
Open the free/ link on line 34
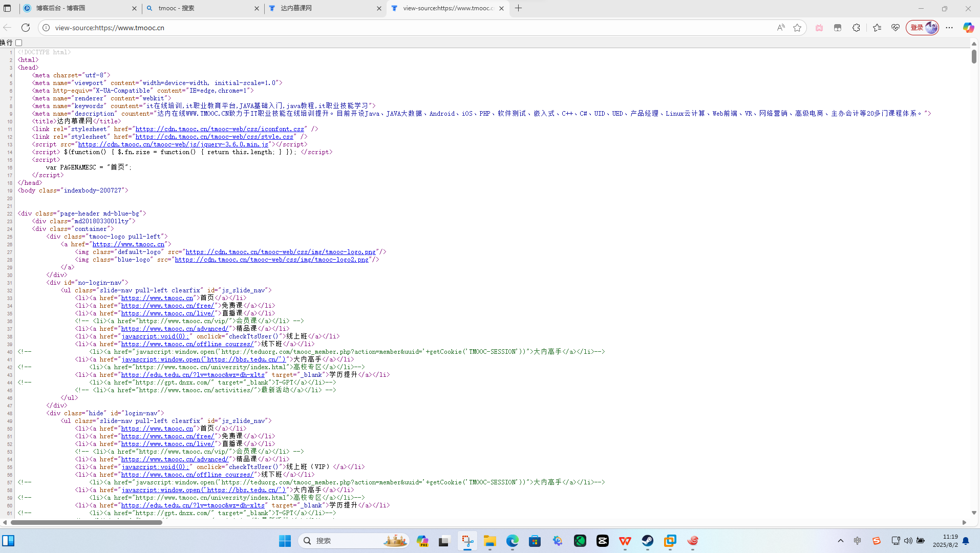click(167, 306)
